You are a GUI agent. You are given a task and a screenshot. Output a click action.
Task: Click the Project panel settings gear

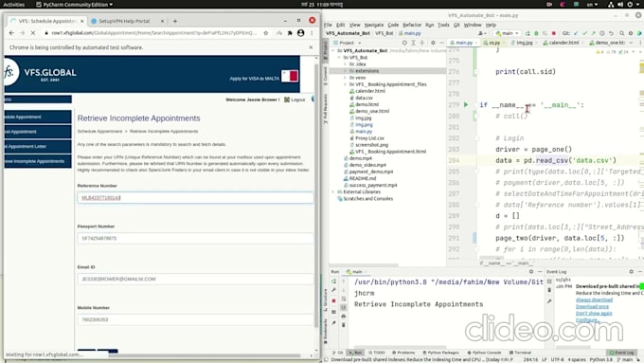(x=433, y=43)
